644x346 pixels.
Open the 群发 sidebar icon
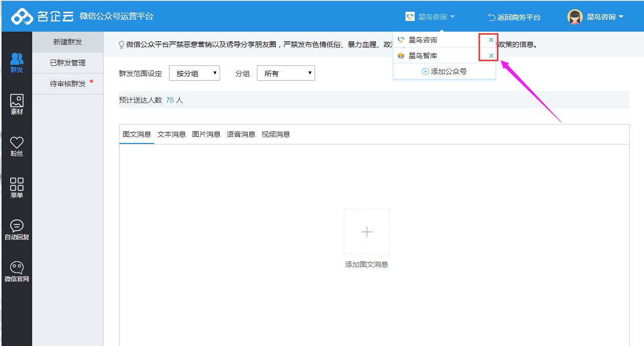(16, 62)
